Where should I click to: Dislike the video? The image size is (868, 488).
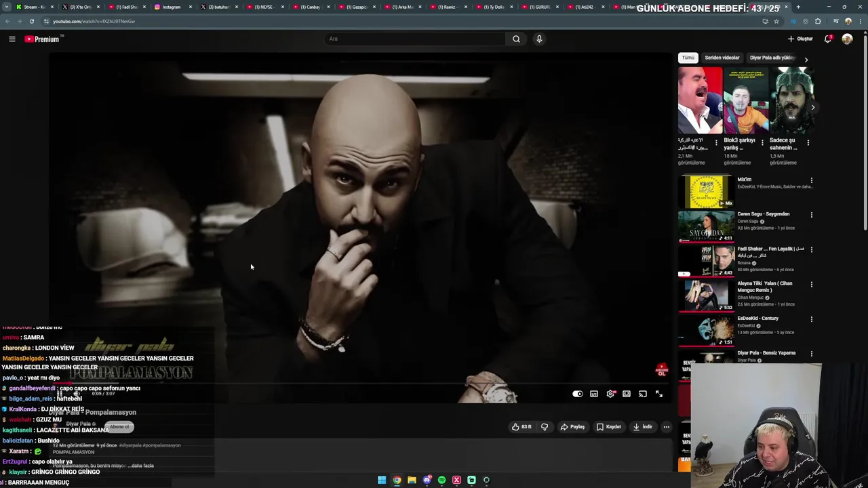[544, 427]
